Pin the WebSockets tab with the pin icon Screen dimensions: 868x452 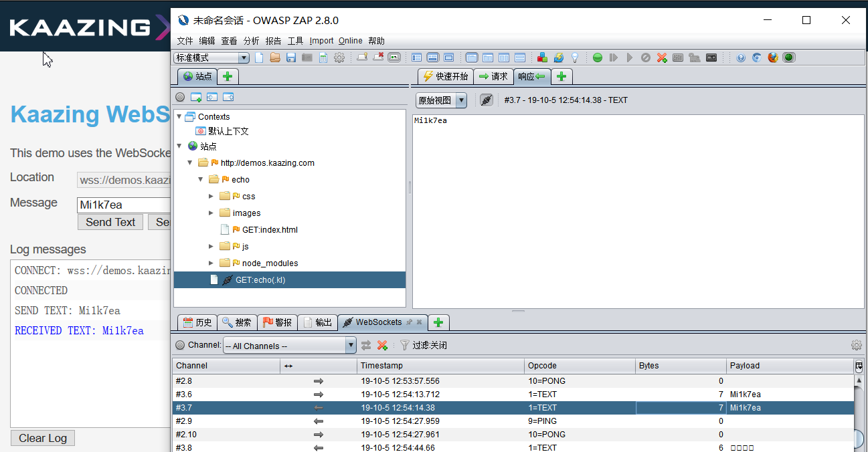tap(409, 322)
